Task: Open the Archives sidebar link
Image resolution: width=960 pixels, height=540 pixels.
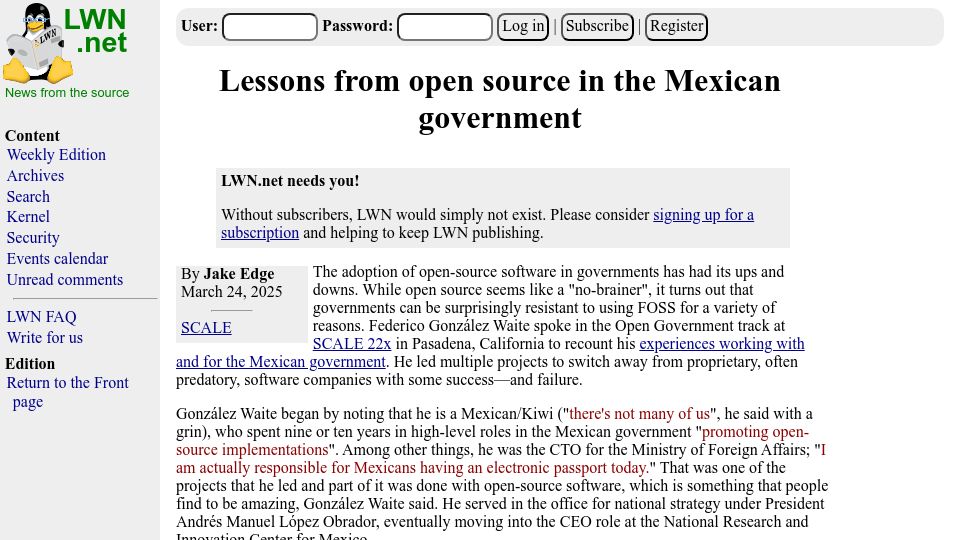Action: [x=36, y=176]
